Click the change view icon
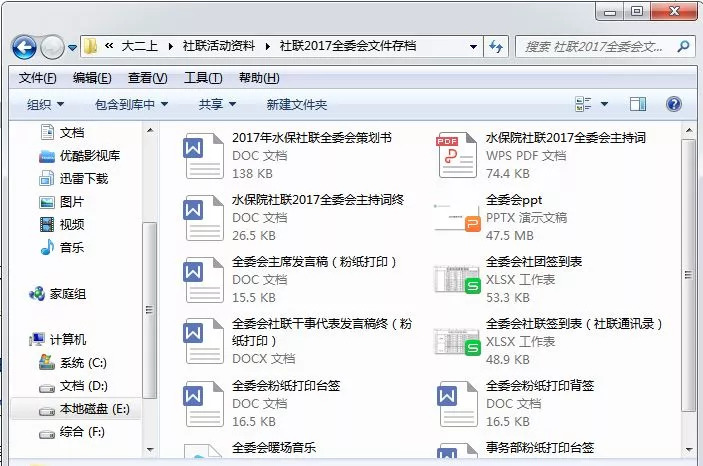This screenshot has height=466, width=703. (583, 105)
